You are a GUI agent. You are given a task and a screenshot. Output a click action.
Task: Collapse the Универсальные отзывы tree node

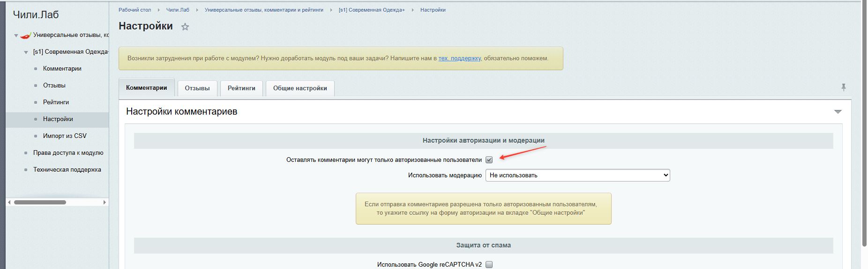(16, 36)
